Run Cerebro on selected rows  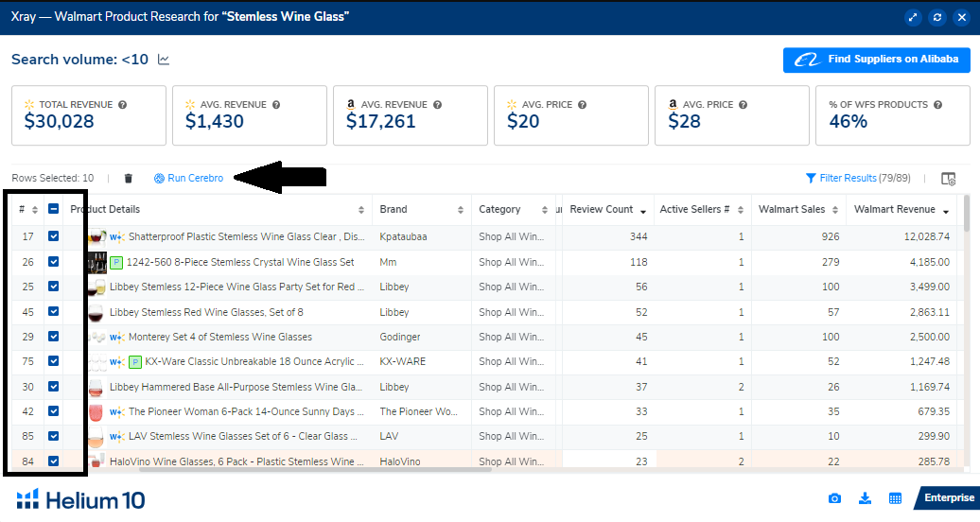pos(189,178)
